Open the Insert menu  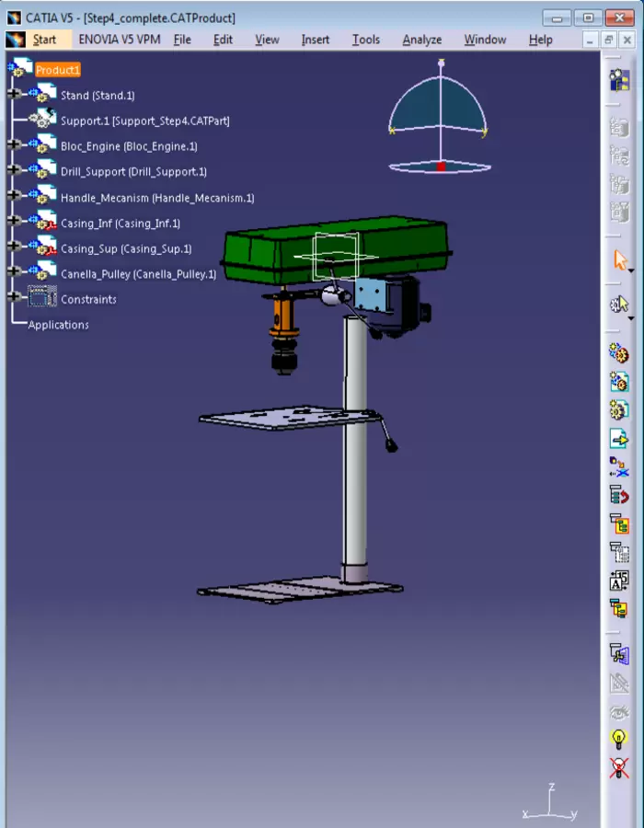tap(316, 40)
